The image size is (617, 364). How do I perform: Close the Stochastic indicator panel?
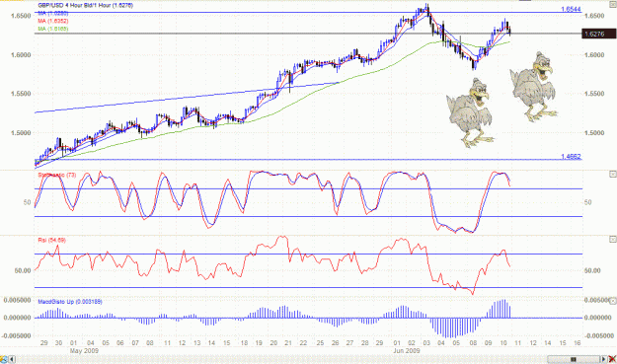613,174
